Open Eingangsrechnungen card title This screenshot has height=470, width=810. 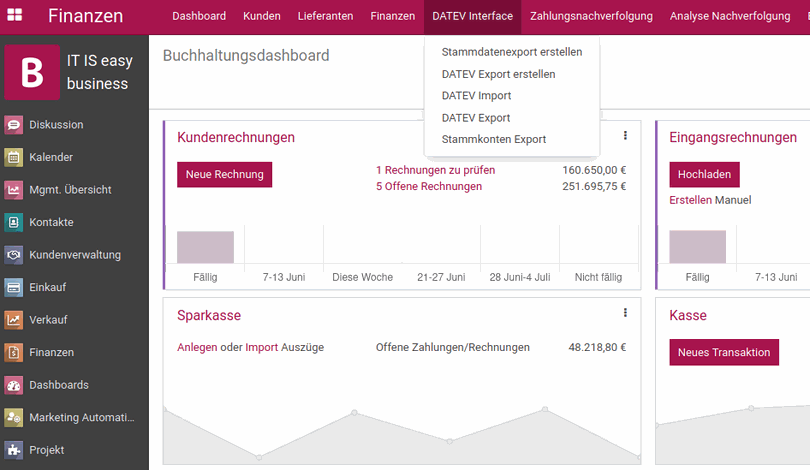(x=733, y=137)
